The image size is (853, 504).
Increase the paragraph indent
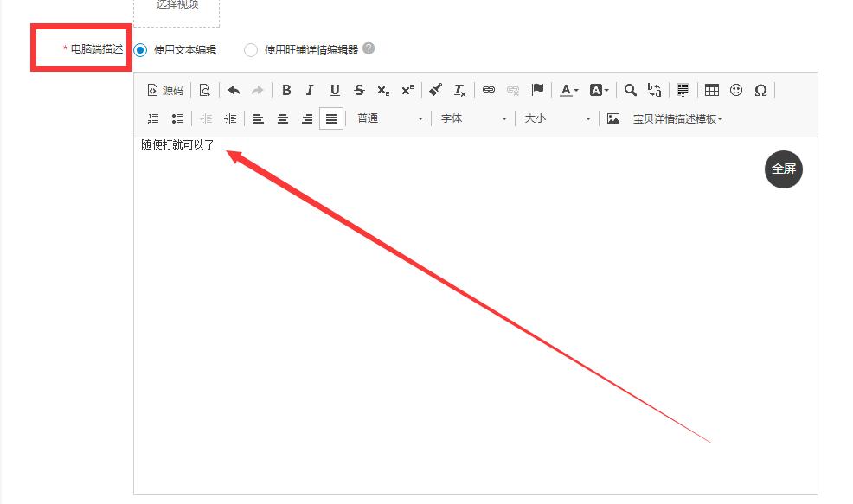click(230, 118)
